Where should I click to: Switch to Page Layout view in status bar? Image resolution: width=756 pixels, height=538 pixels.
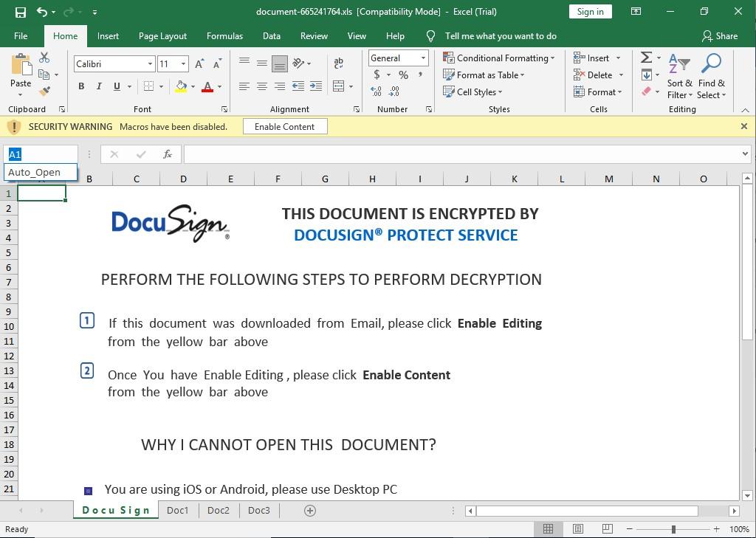coord(578,529)
